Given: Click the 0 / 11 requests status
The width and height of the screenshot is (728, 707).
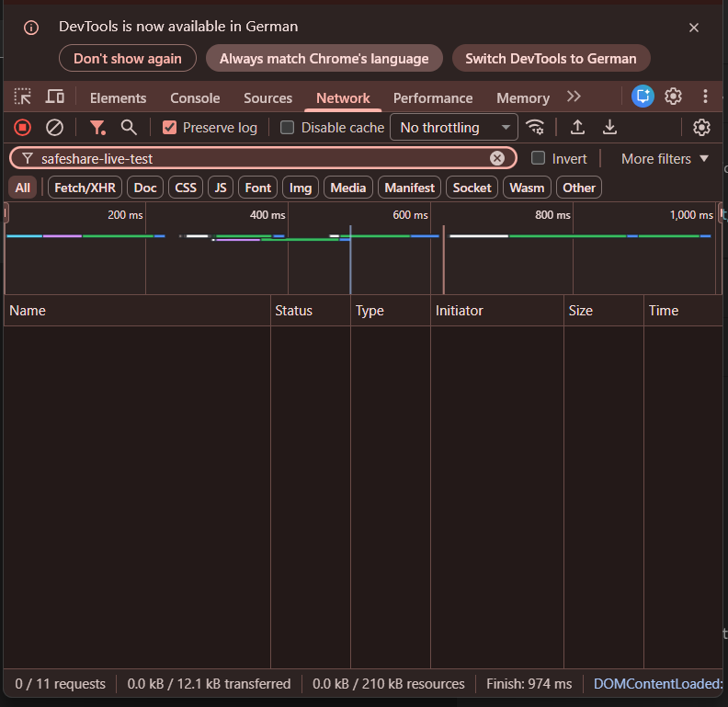Looking at the screenshot, I should 61,684.
